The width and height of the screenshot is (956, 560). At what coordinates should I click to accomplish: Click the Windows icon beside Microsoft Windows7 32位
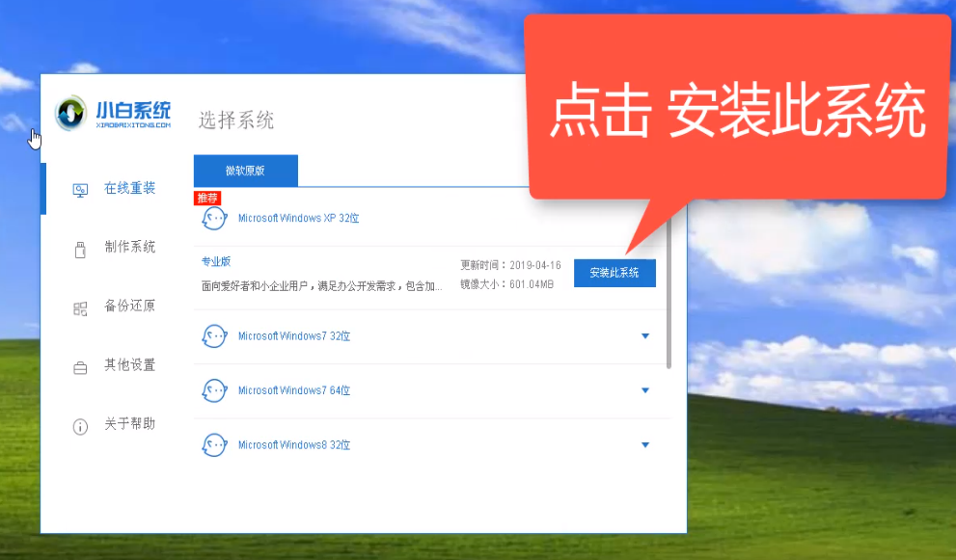click(x=215, y=336)
